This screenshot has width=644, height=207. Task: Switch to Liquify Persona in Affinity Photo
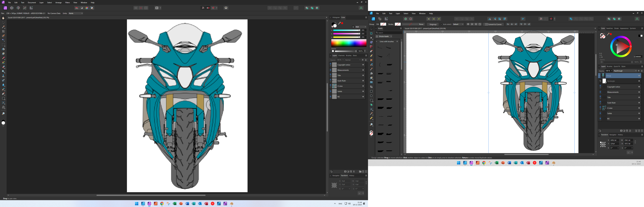tap(12, 8)
